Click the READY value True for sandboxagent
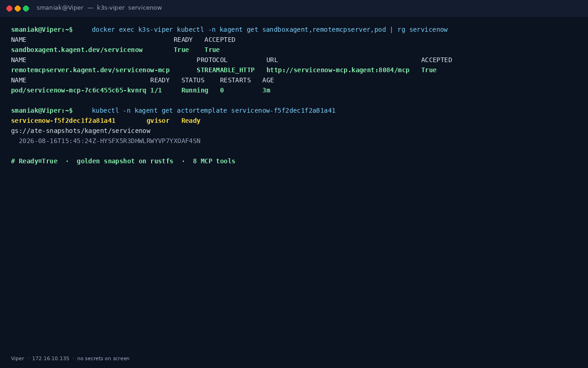Image resolution: width=588 pixels, height=368 pixels. click(181, 50)
